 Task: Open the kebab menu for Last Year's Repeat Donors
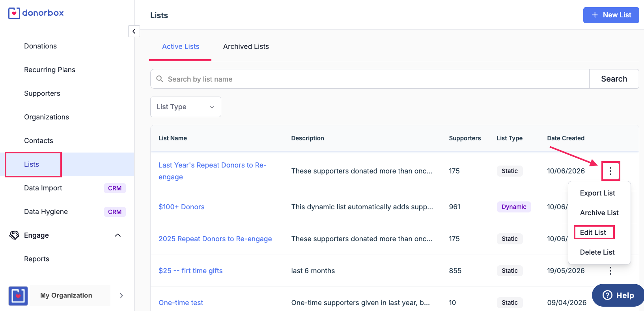610,171
